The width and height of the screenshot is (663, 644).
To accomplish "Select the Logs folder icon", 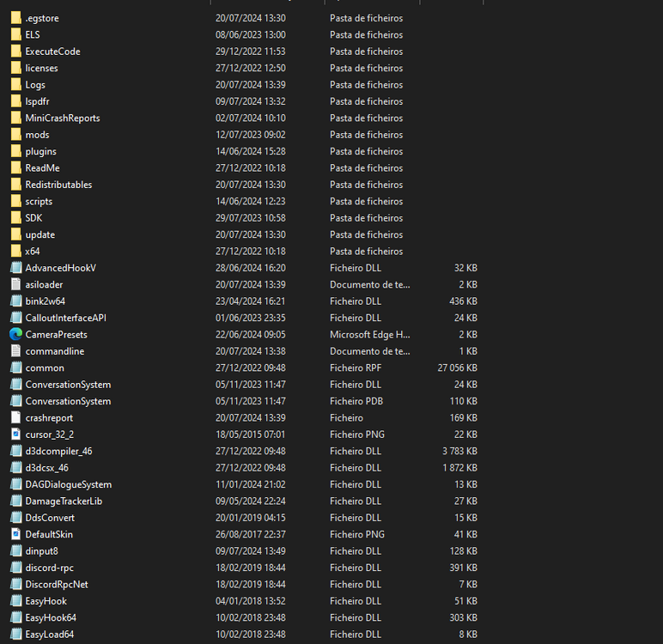I will tap(15, 84).
